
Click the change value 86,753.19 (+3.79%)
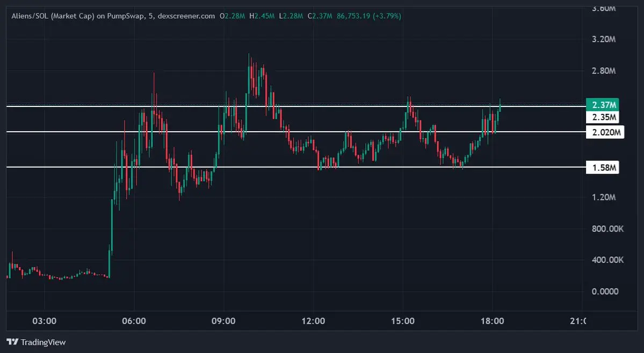pos(369,16)
